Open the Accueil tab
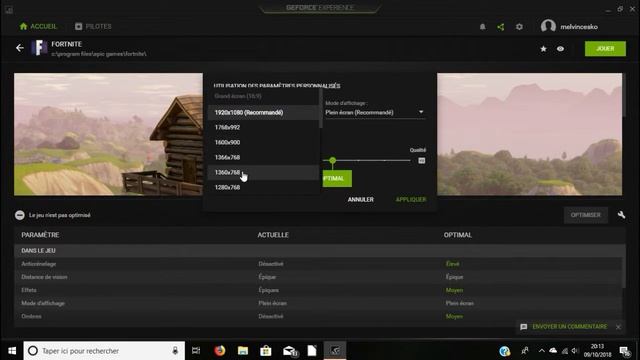This screenshot has height=360, width=640. coord(38,27)
